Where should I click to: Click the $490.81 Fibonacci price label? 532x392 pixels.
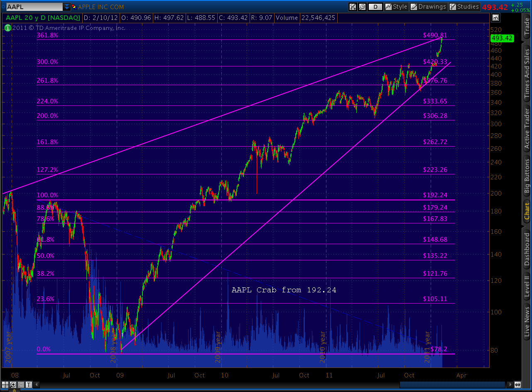(435, 35)
